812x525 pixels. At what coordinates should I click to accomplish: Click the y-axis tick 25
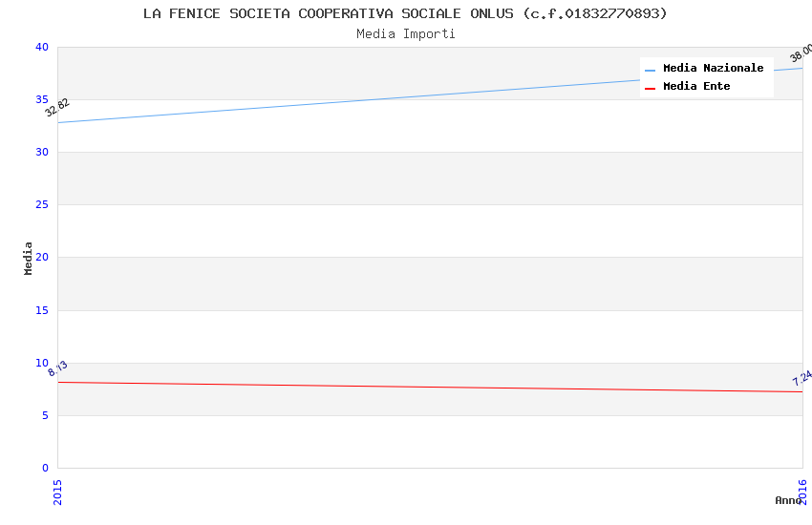(x=42, y=205)
